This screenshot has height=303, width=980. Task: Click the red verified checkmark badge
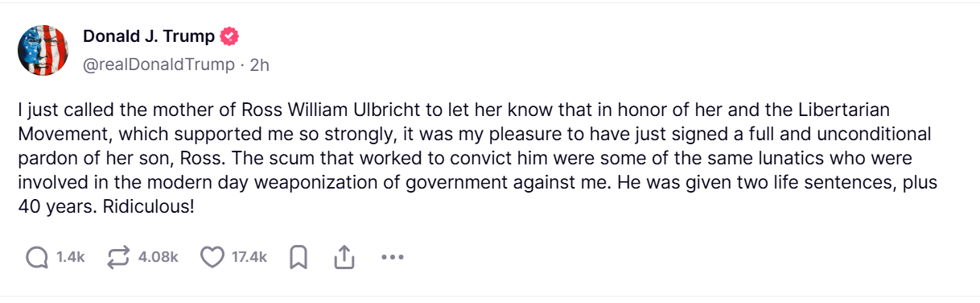[231, 37]
